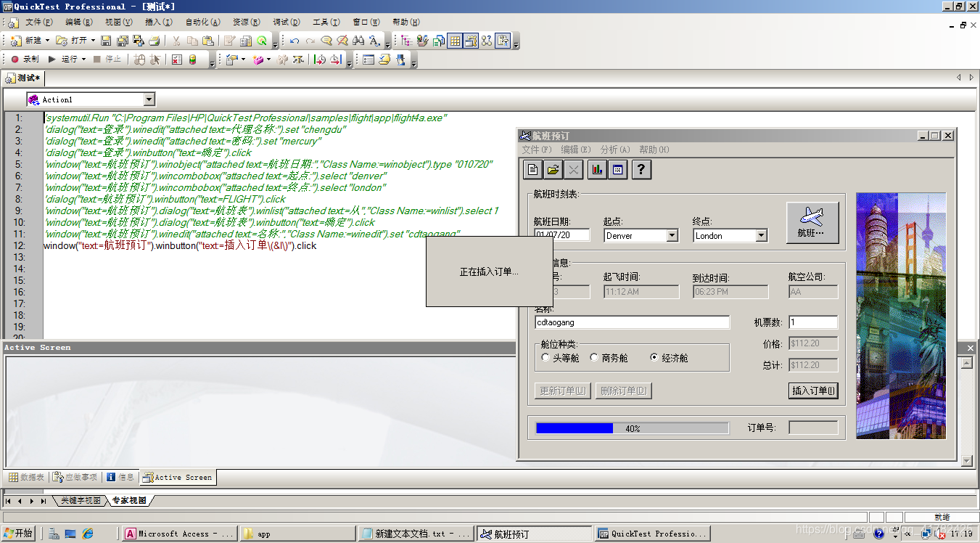This screenshot has width=980, height=543.
Task: Open 文件(F) menu in QuickTest
Action: (38, 23)
